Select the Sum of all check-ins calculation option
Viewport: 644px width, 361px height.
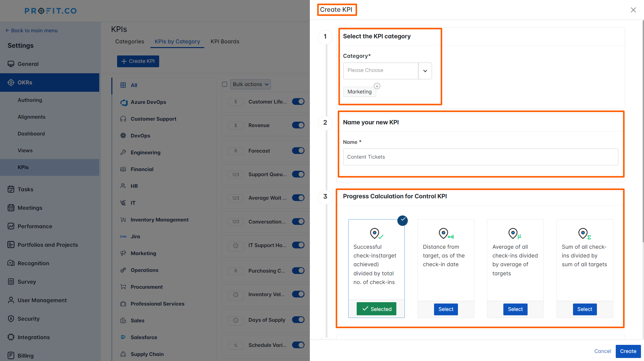point(584,309)
